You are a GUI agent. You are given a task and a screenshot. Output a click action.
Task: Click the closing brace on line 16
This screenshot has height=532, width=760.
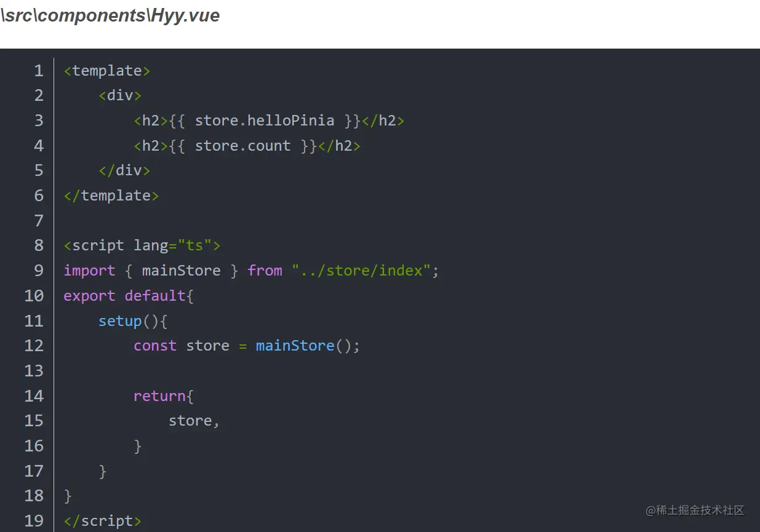click(x=138, y=446)
